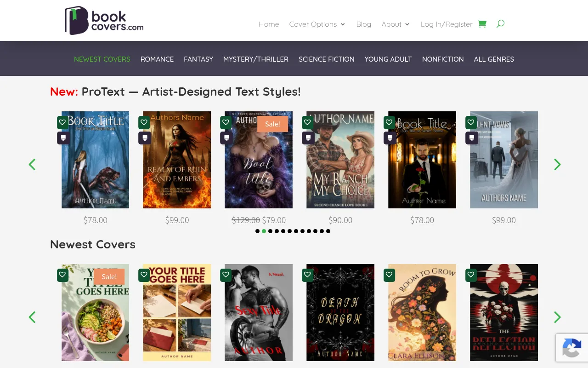Expand the About dropdown menu

[396, 24]
